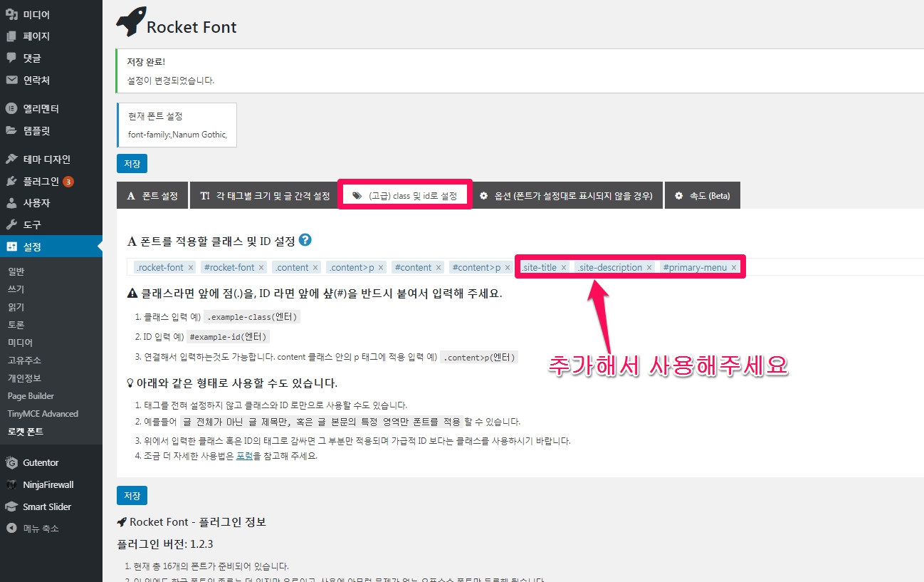Open NinjaFirewall sidebar item

tap(48, 484)
